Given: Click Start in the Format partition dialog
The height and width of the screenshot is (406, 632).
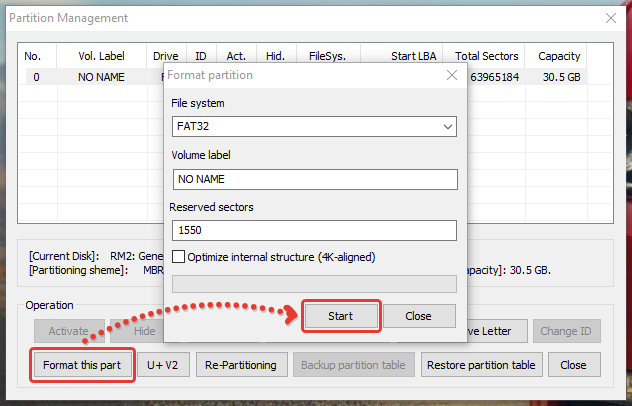Looking at the screenshot, I should pos(341,316).
